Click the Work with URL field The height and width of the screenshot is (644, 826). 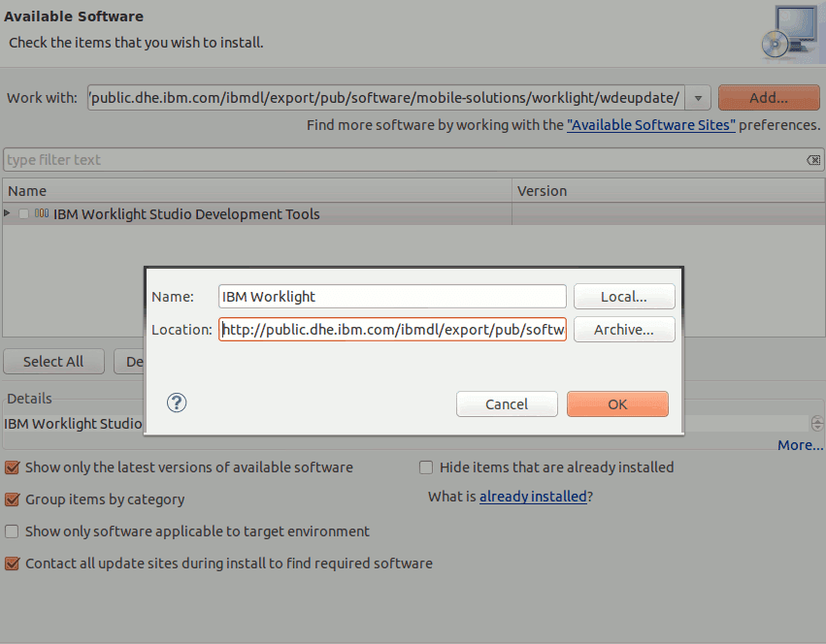386,98
